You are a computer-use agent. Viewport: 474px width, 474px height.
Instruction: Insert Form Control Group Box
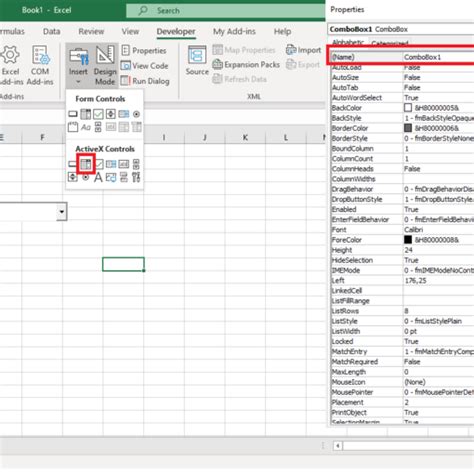(73, 127)
